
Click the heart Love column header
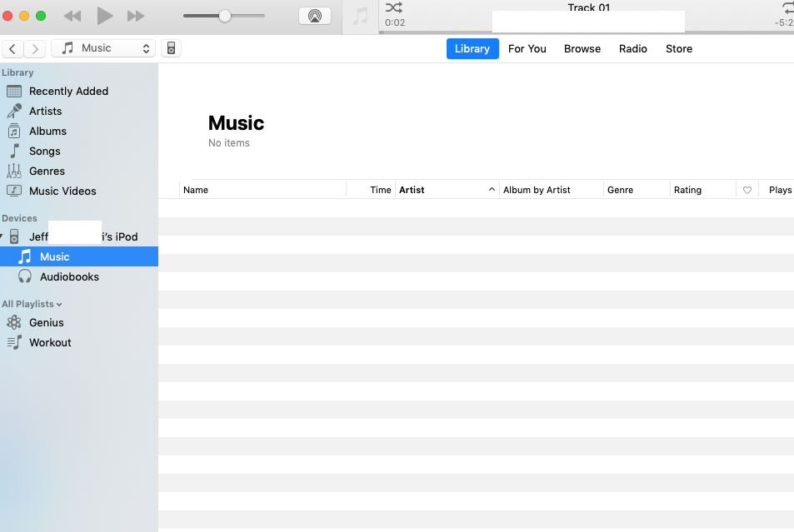747,190
